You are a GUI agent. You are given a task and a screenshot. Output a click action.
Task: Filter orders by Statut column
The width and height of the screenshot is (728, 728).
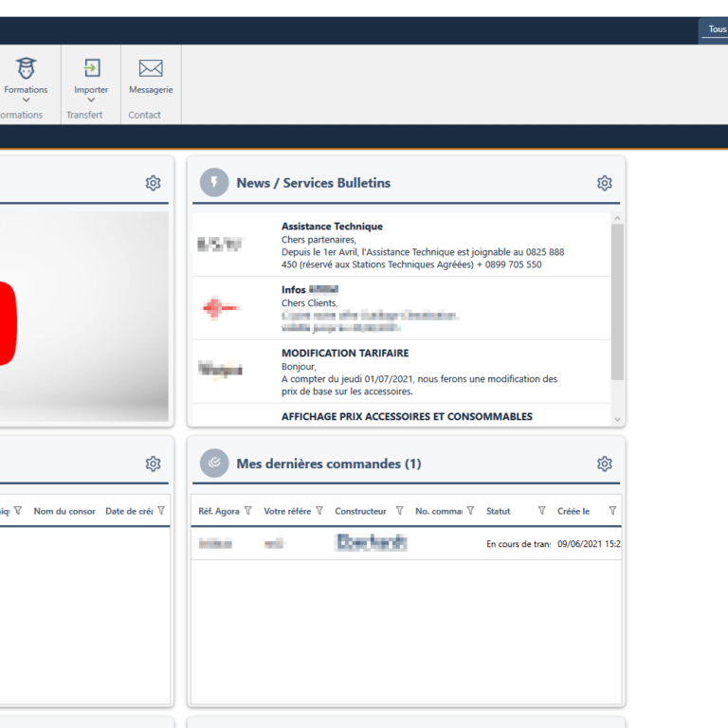click(541, 511)
